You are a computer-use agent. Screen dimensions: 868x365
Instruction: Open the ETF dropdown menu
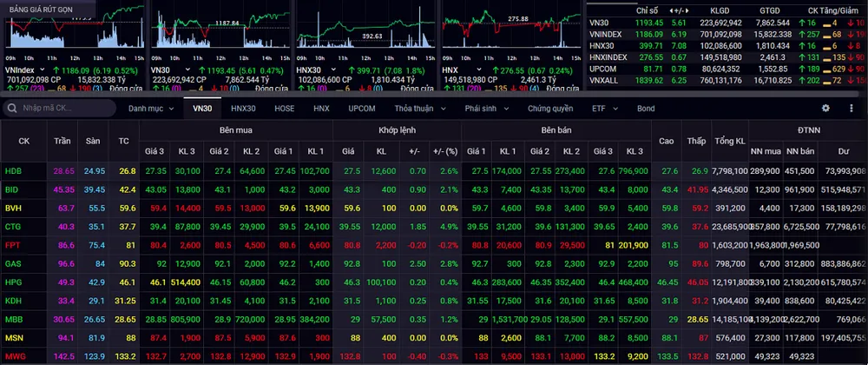(603, 109)
